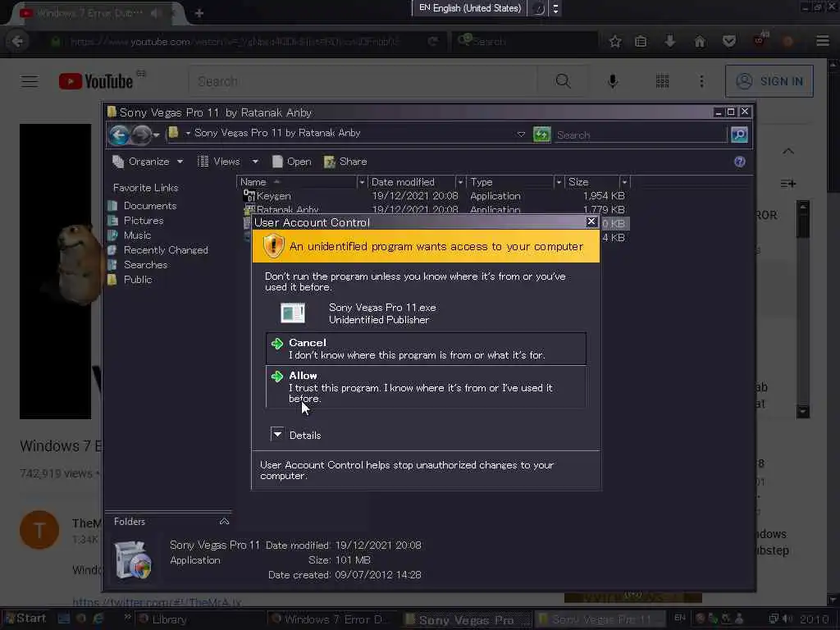Open the Type column filter dropdown
840x630 pixels.
pos(558,182)
